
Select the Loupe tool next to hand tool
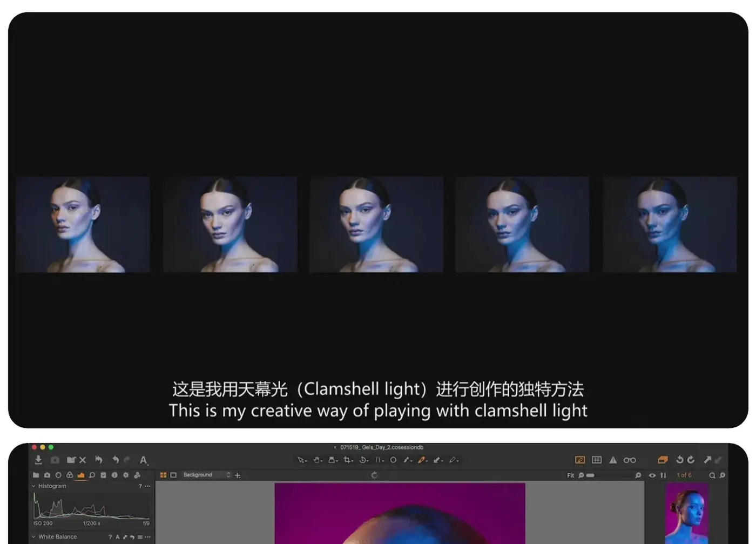tap(333, 460)
